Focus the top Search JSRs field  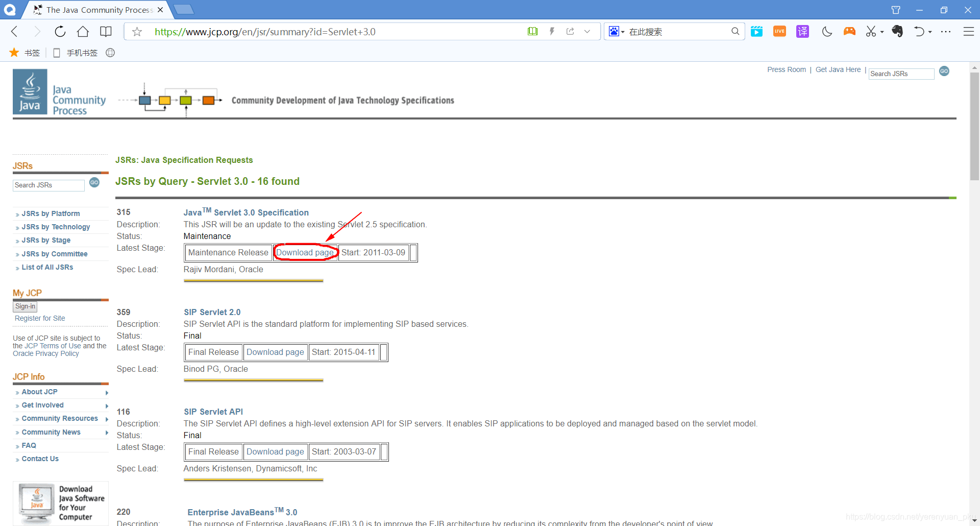click(x=901, y=74)
